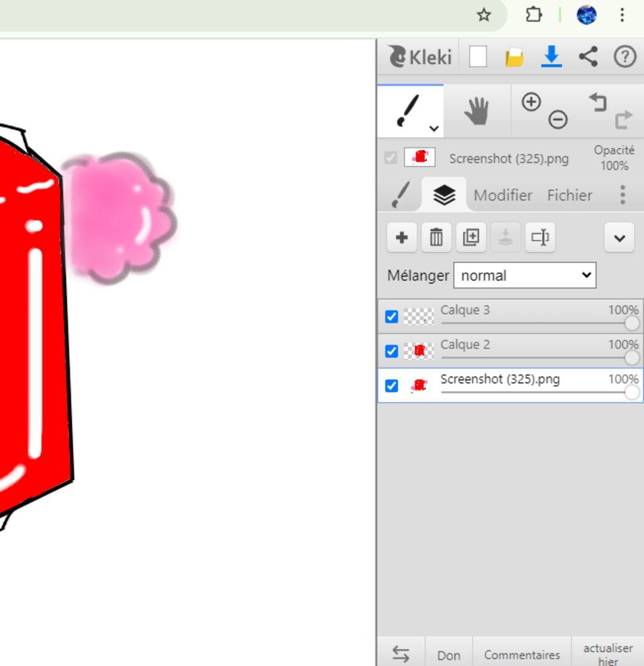Open the Mélanger blend mode dropdown

coord(525,275)
